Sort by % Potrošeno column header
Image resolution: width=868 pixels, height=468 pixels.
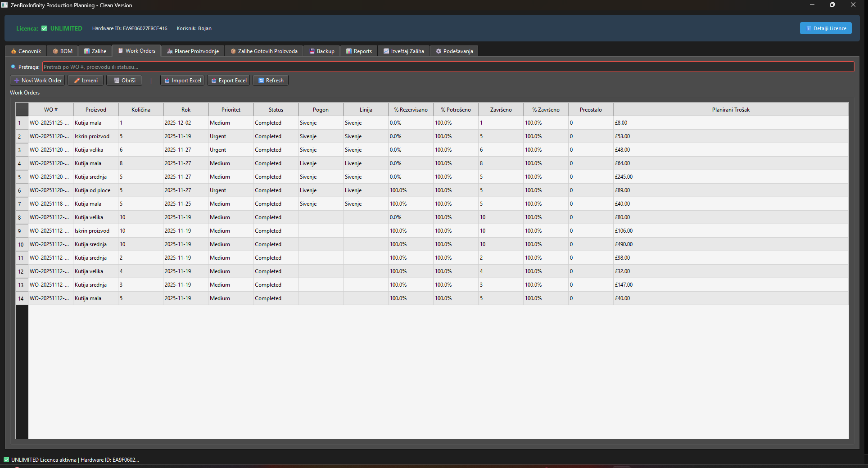click(x=456, y=110)
